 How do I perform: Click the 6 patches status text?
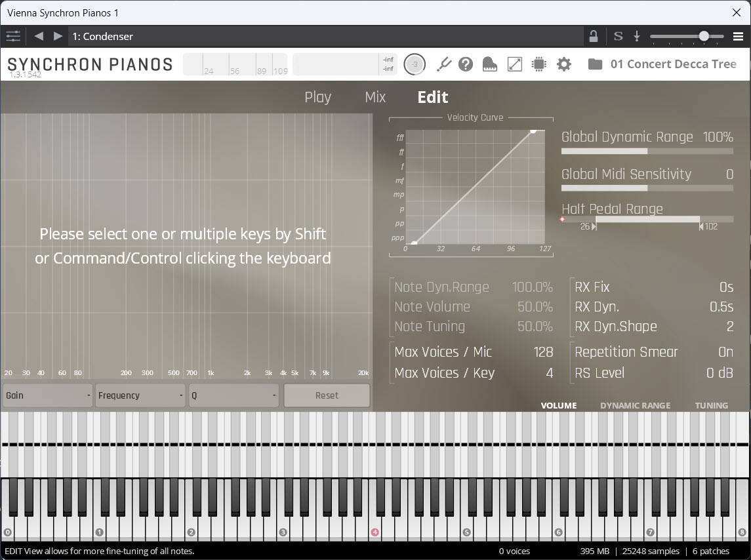point(711,551)
